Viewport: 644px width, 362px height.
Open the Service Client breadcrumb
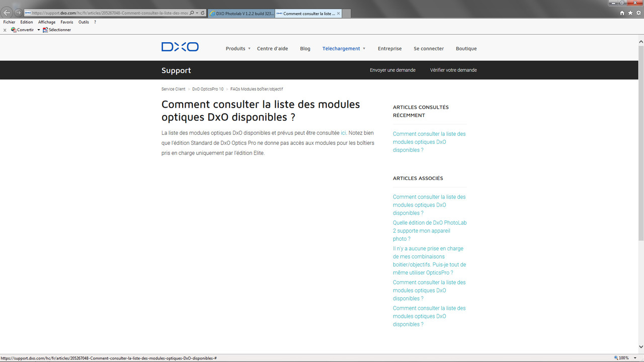pos(173,89)
